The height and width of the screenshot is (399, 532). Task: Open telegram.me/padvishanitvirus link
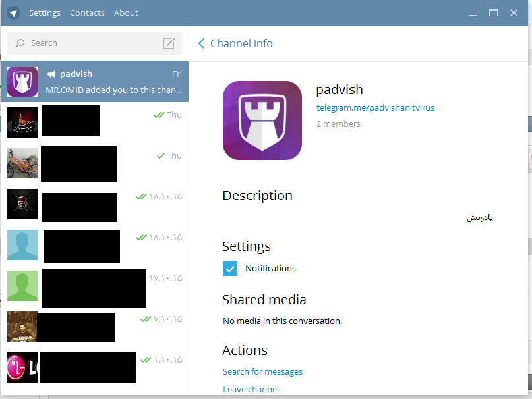point(375,107)
